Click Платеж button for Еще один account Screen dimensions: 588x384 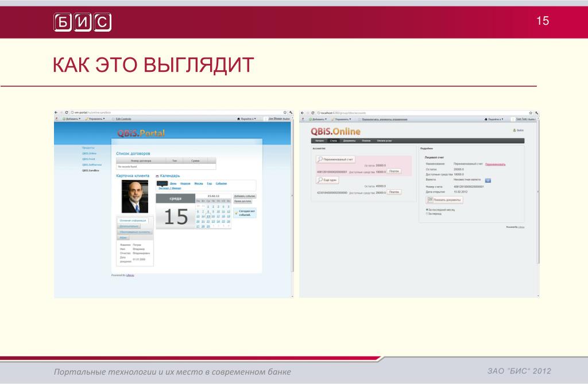coord(394,192)
